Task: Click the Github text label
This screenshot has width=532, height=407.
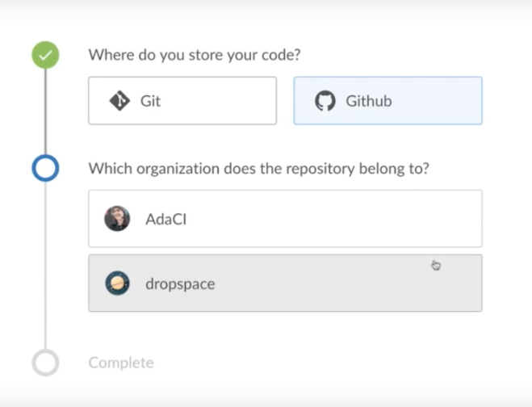Action: point(369,101)
